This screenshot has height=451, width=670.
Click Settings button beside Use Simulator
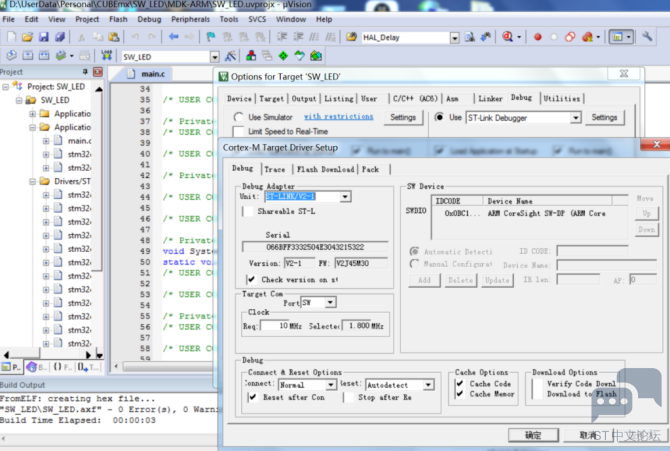403,117
